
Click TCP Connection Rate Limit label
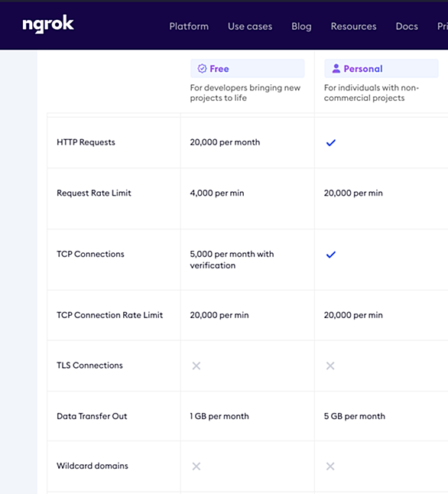[x=109, y=315]
